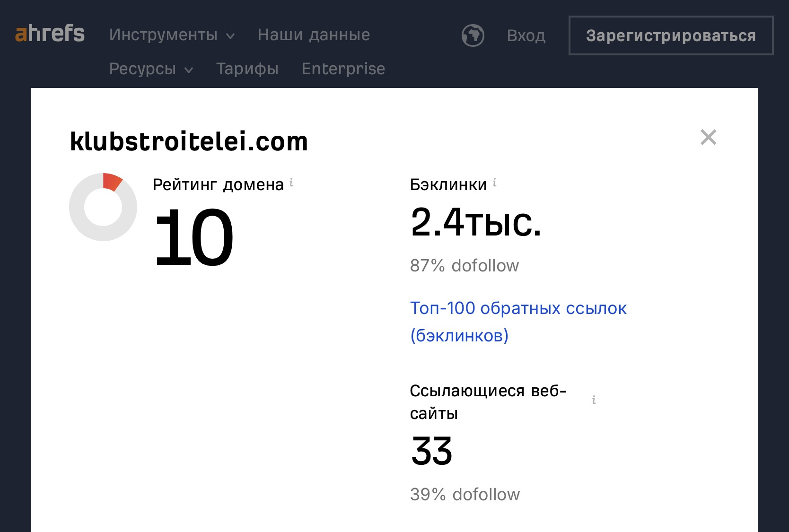Viewport: 789px width, 532px height.
Task: Open the globe language selector
Action: tap(473, 35)
